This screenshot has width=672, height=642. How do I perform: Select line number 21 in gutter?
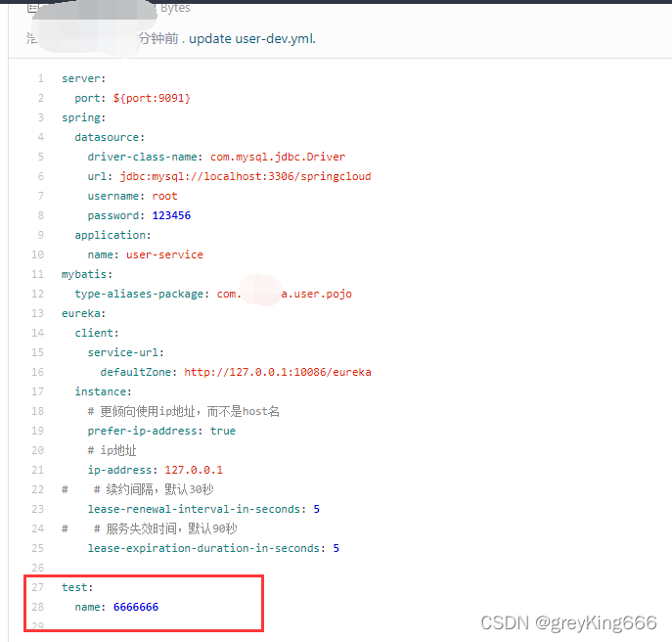point(38,470)
